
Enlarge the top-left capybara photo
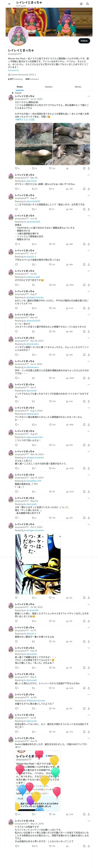[33, 133]
